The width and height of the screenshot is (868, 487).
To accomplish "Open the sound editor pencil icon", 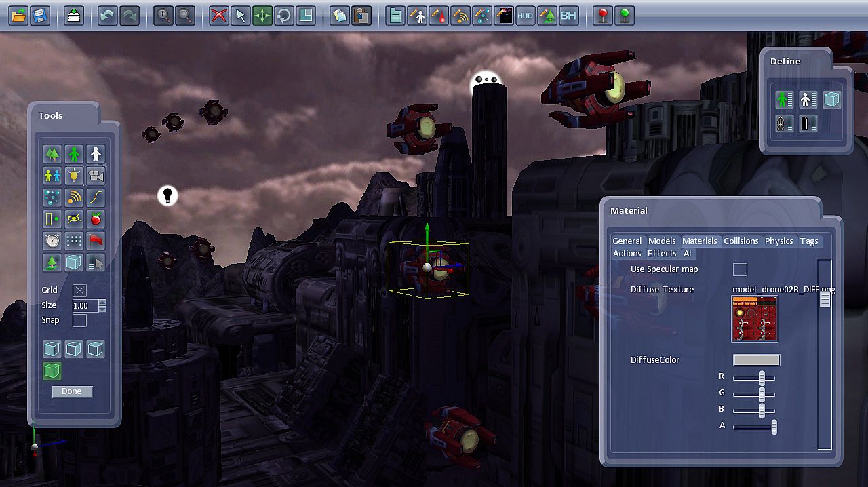I will (x=460, y=16).
